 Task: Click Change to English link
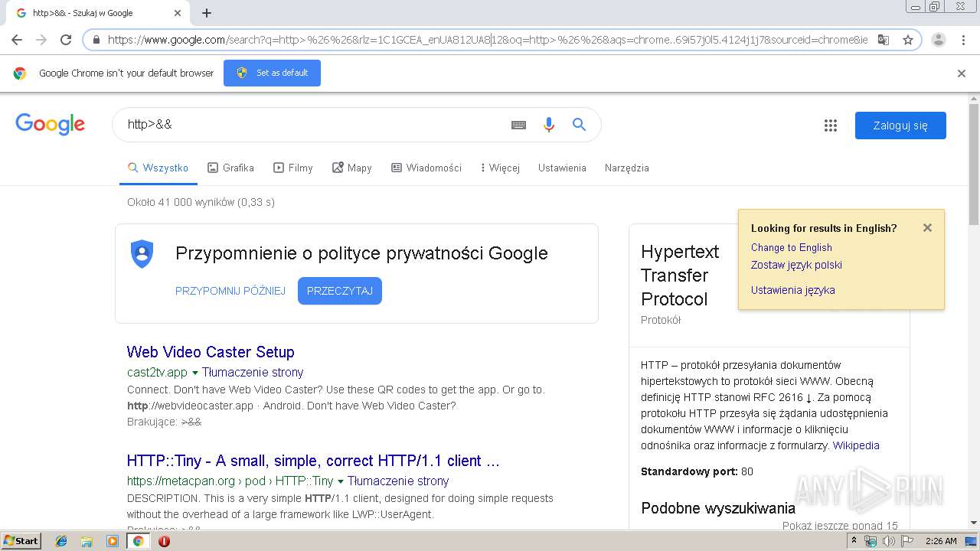tap(792, 247)
